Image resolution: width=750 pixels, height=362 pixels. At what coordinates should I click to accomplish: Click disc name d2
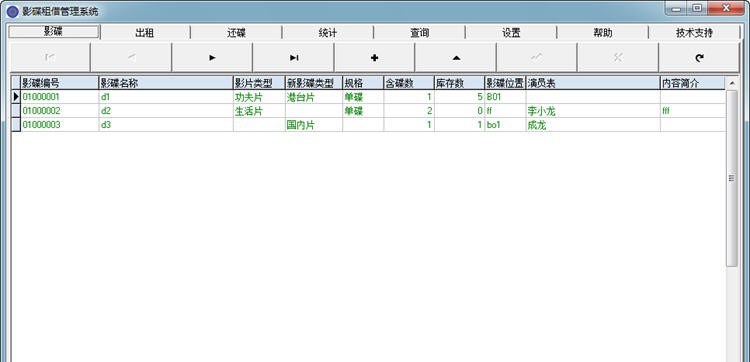(165, 111)
